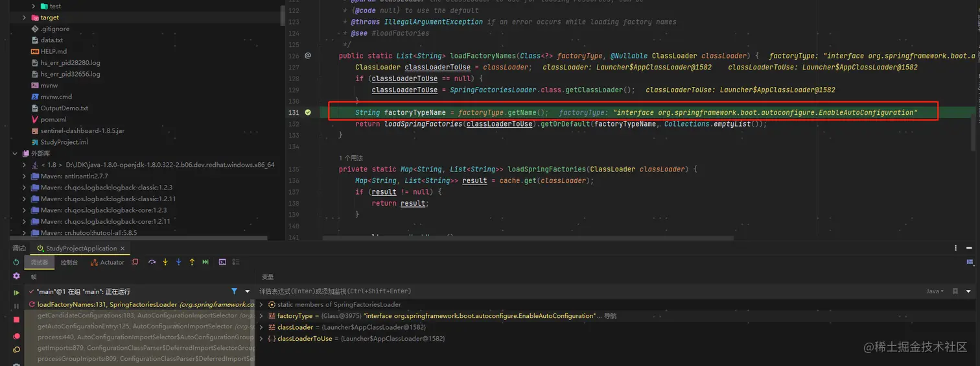Open the Java language dropdown in evaluator
The height and width of the screenshot is (366, 980).
[x=935, y=291]
